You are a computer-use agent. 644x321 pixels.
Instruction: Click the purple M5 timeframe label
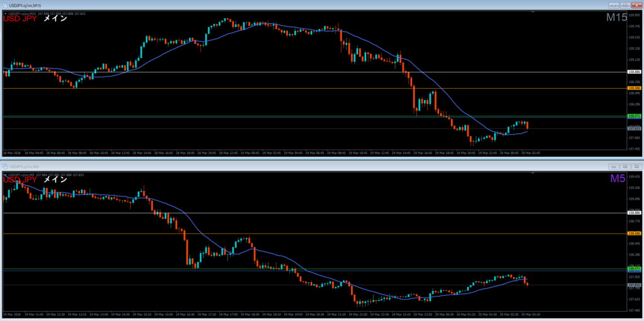click(x=618, y=179)
